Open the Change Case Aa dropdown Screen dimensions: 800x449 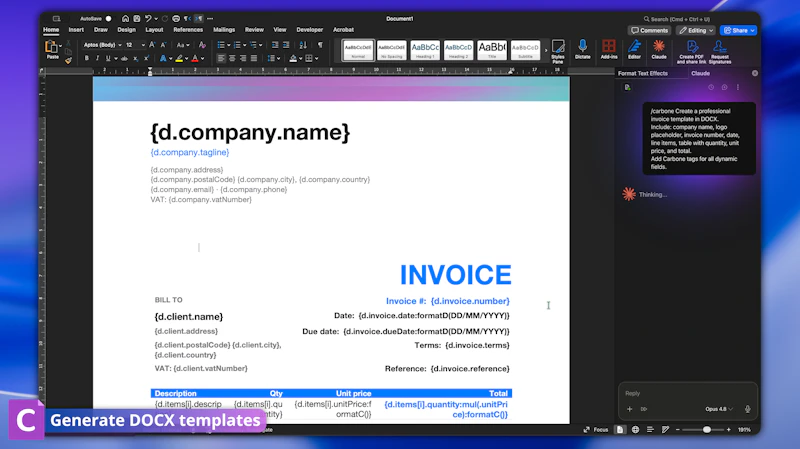click(183, 45)
